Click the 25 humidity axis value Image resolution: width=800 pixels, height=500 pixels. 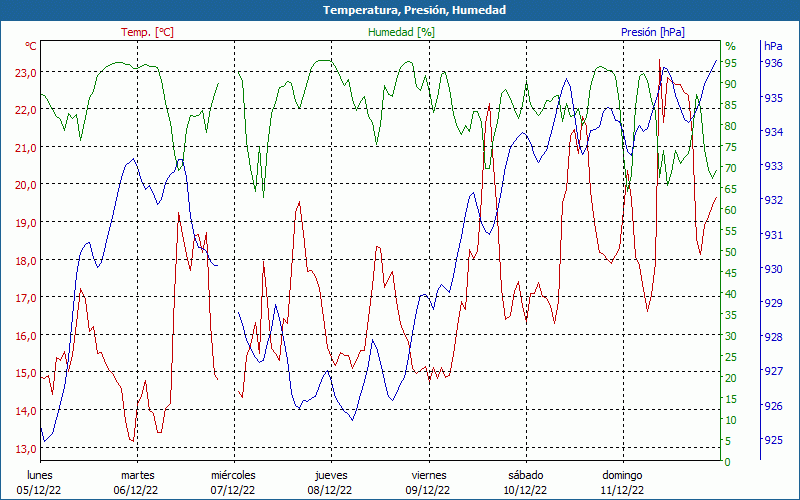click(x=730, y=357)
